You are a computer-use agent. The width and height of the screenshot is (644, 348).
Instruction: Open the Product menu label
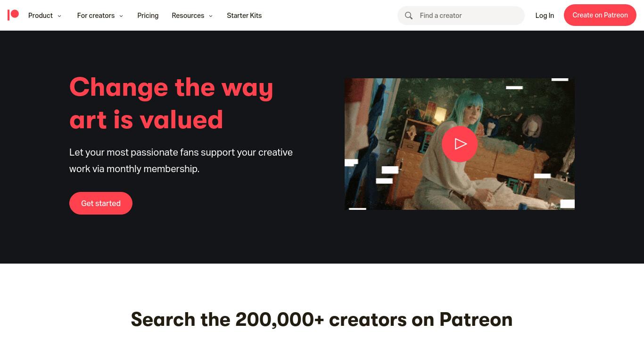[x=41, y=16]
